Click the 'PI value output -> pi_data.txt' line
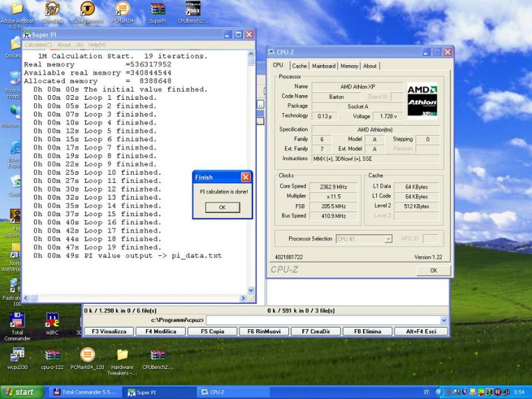This screenshot has height=399, width=532. click(x=128, y=255)
